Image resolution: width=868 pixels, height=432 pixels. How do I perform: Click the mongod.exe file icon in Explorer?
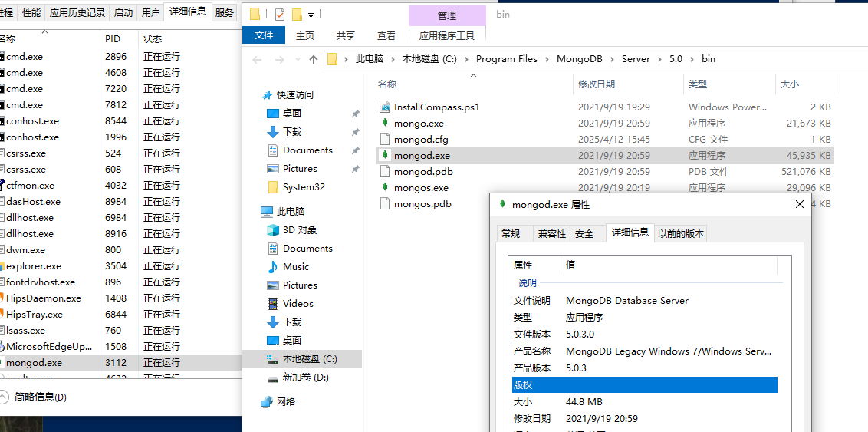(385, 156)
